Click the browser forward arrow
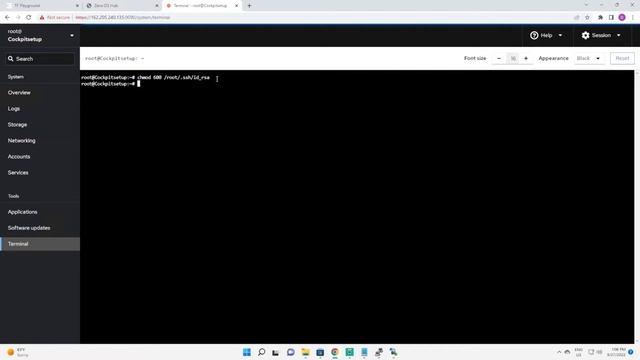 (x=18, y=18)
